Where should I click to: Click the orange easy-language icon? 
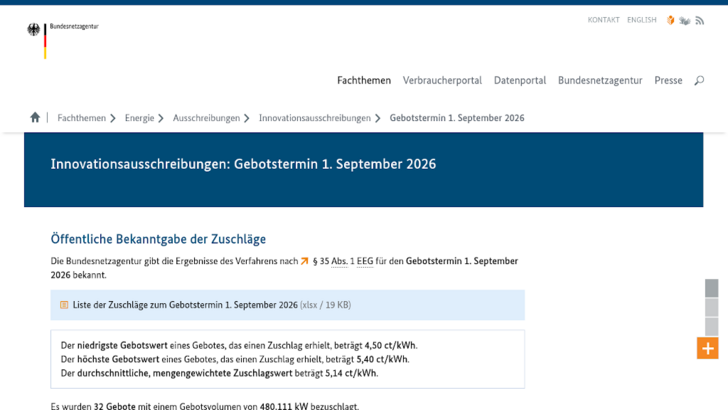pos(670,20)
